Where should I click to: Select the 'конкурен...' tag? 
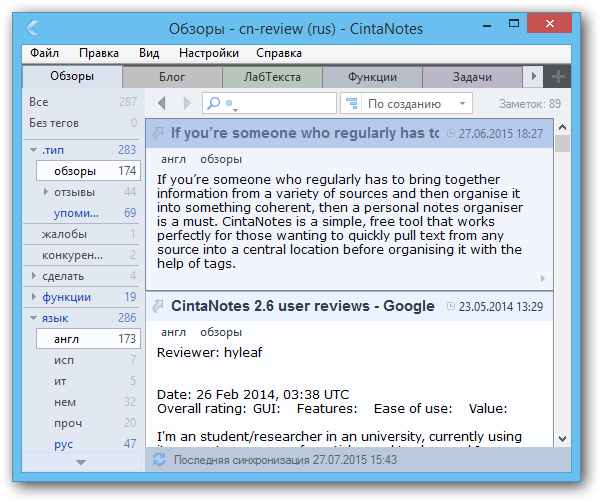81,255
